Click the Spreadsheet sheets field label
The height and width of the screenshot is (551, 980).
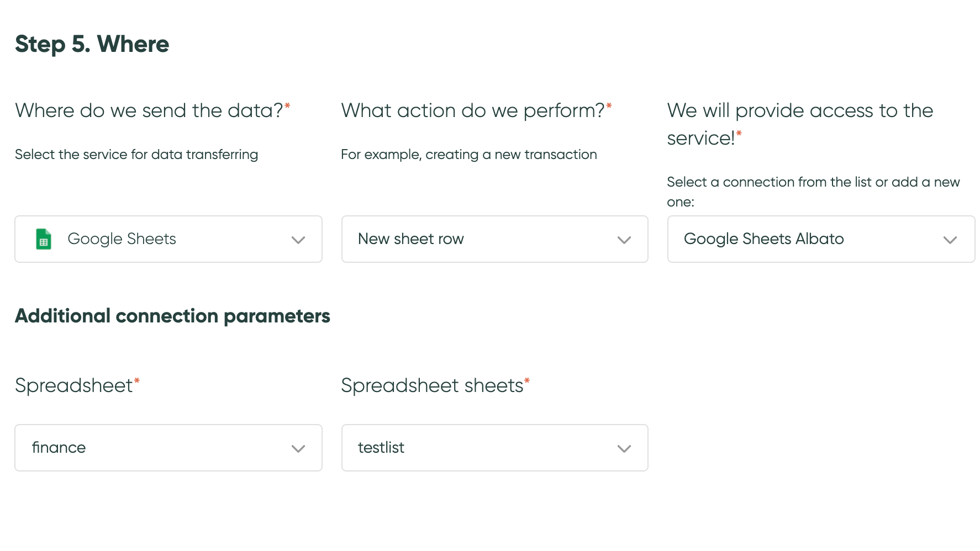pos(435,385)
